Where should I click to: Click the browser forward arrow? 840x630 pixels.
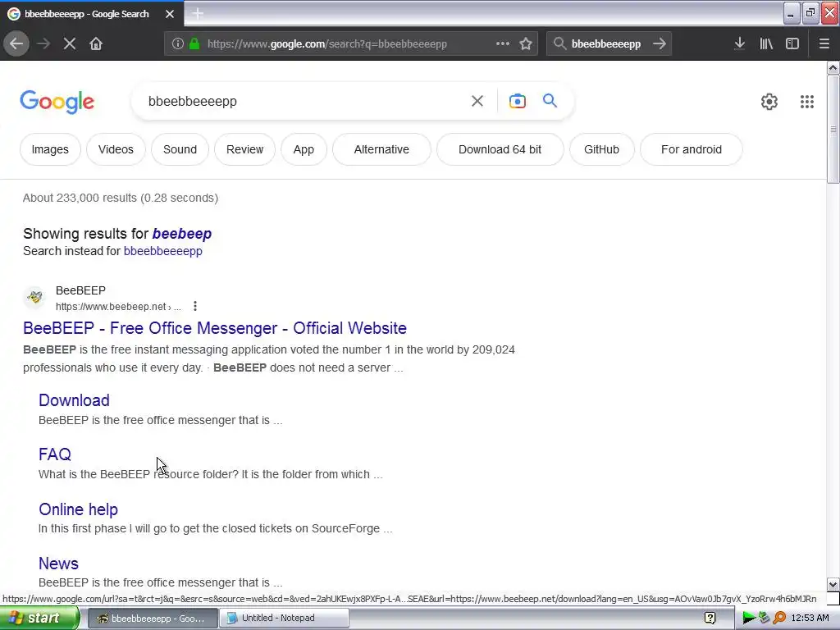point(43,43)
